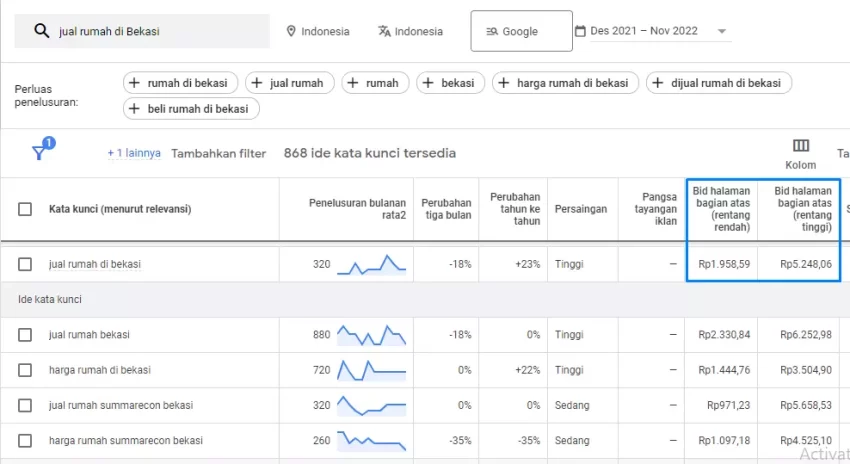850x464 pixels.
Task: Click the +23% year-over-year change value
Action: click(x=527, y=265)
